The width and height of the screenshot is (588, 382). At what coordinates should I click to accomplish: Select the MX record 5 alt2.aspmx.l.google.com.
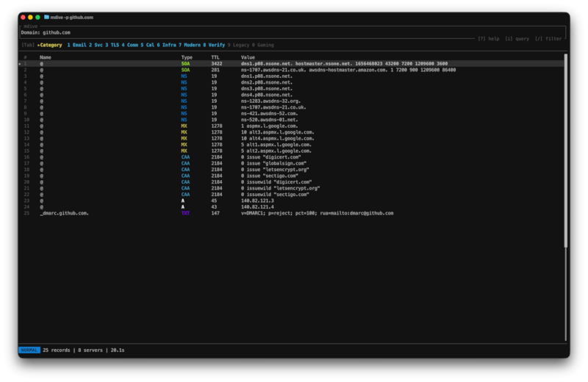pyautogui.click(x=291, y=151)
